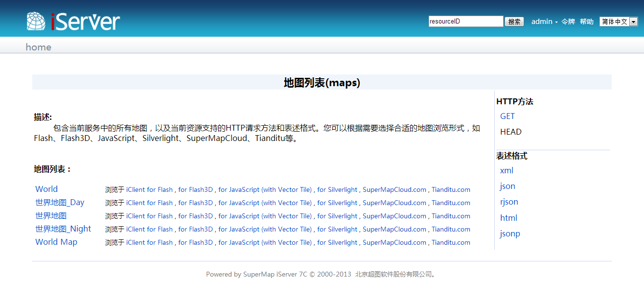This screenshot has width=644, height=303.
Task: Open SuperMapCloud.com link for 世界地图_Day
Action: coord(394,203)
